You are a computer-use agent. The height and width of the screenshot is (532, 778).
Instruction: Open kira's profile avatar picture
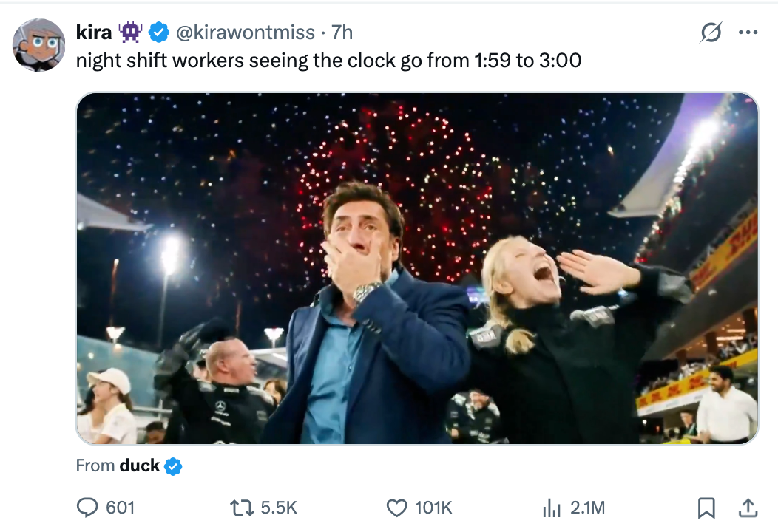38,44
